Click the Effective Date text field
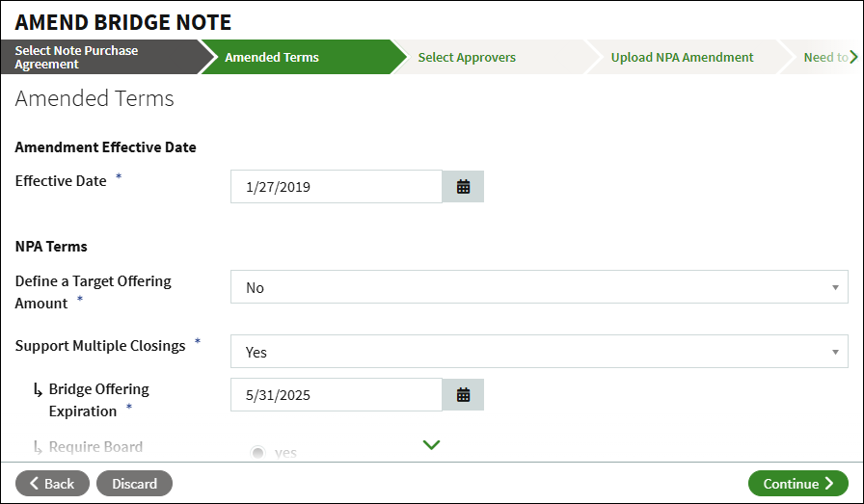Viewport: 864px width, 504px height. point(336,187)
